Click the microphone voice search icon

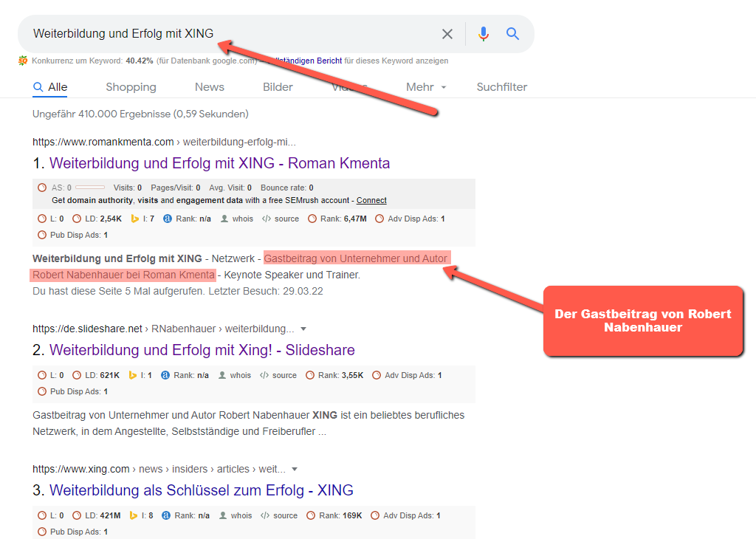[x=484, y=34]
